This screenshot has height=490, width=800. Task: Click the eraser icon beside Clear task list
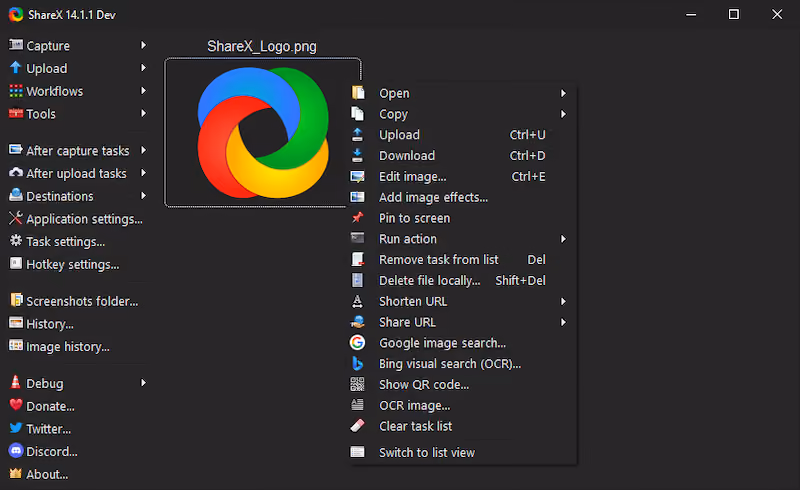point(357,426)
